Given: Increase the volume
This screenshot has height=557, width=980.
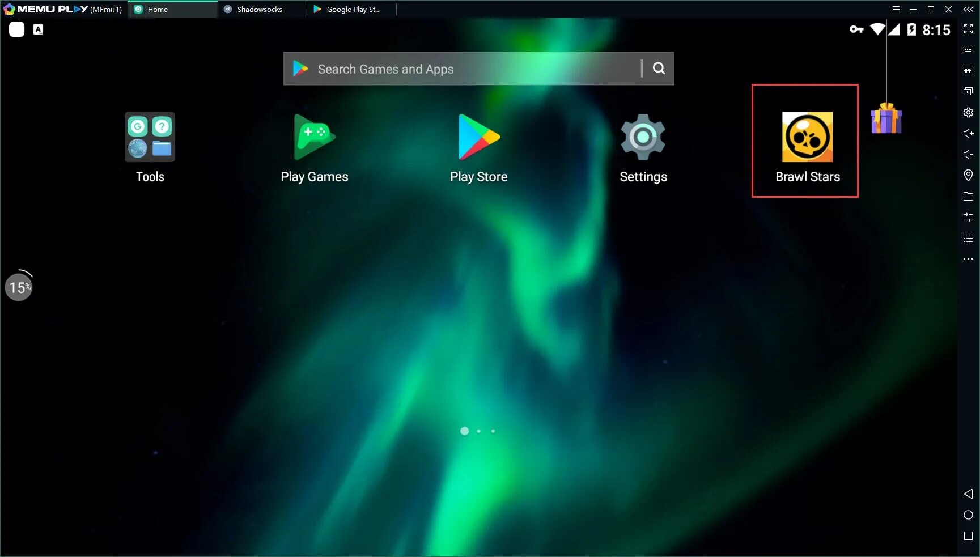Looking at the screenshot, I should (968, 133).
